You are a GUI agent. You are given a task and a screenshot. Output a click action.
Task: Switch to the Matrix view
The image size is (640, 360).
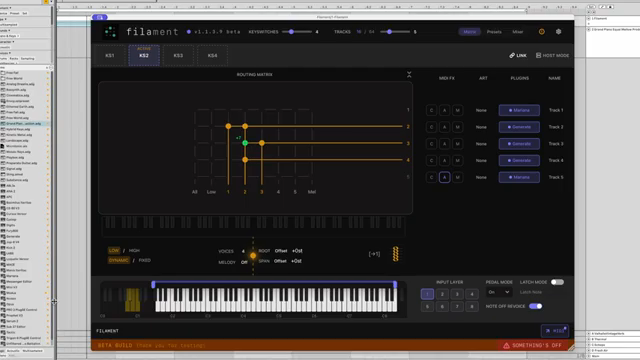[469, 31]
